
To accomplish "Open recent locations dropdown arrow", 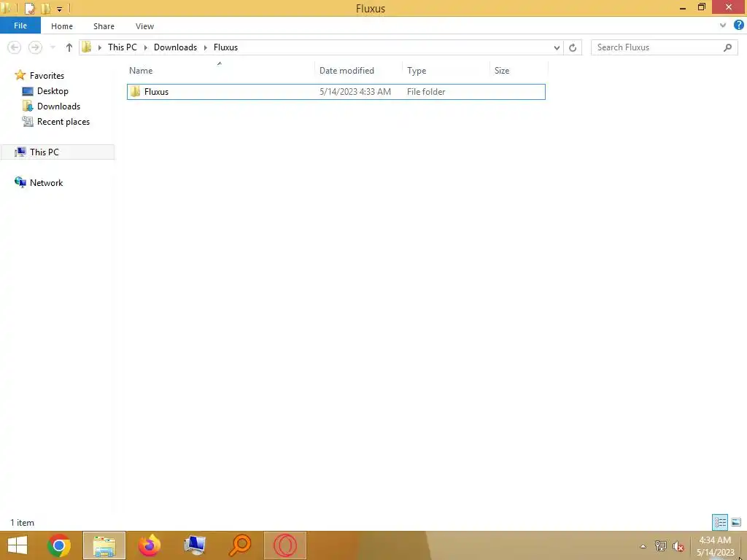I will [53, 47].
